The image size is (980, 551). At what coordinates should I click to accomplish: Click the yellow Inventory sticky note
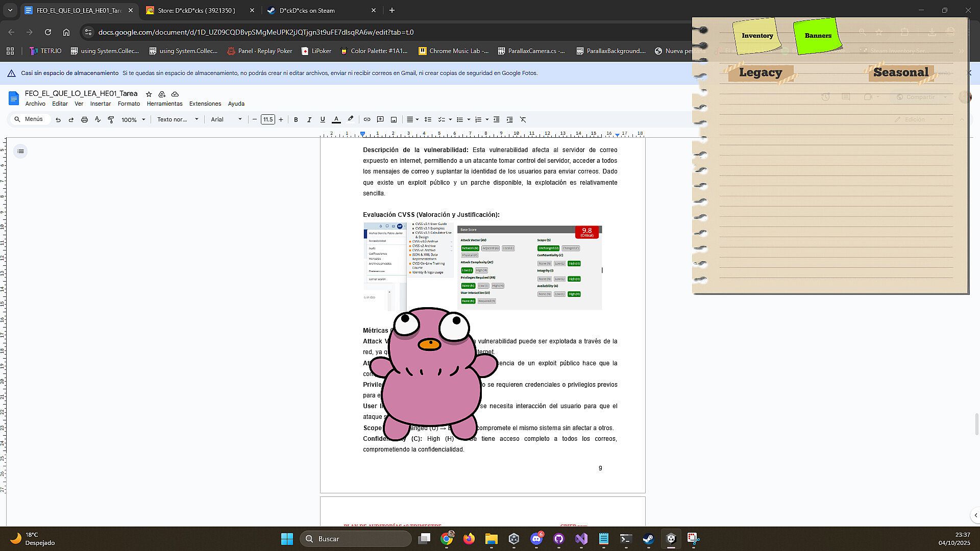757,36
